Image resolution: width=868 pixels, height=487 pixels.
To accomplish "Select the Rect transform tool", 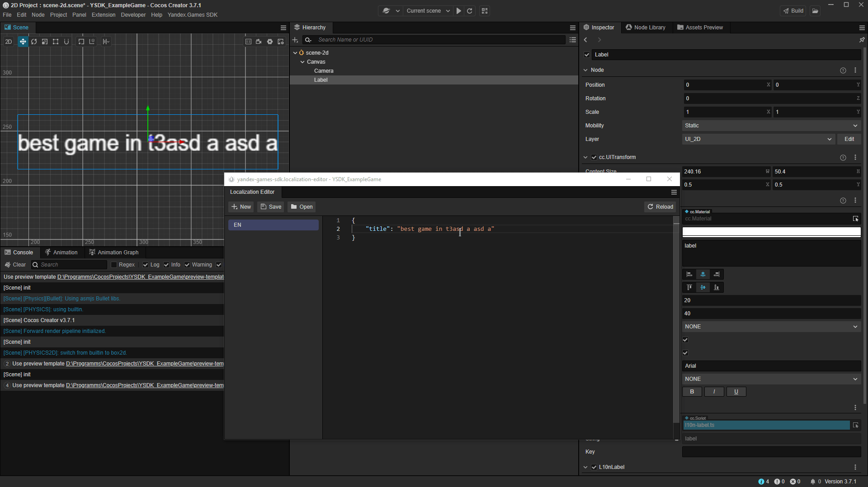I will 56,42.
